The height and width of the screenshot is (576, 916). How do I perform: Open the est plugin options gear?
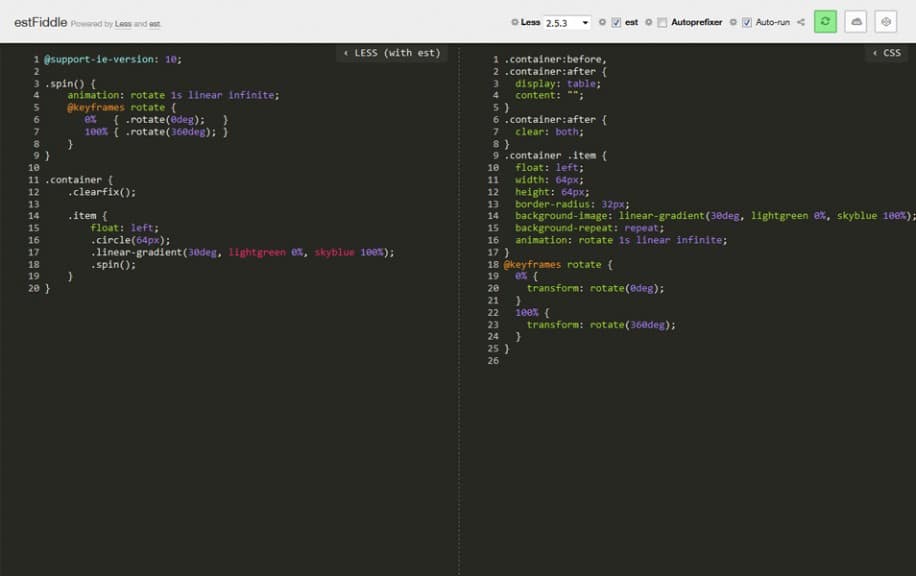pos(601,20)
